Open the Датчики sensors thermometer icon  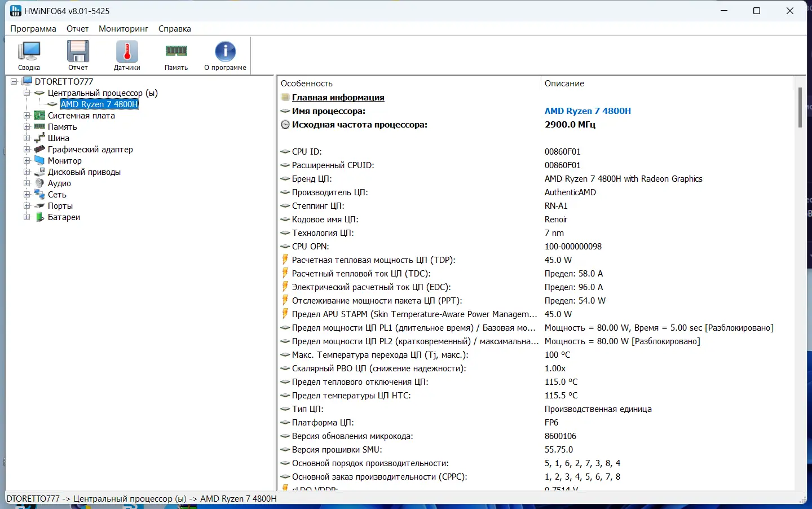(127, 55)
